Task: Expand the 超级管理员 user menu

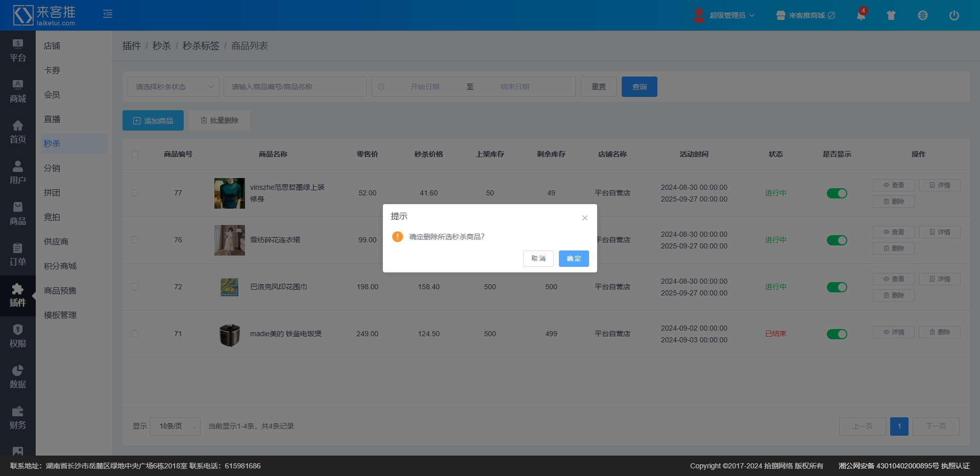Action: coord(725,15)
